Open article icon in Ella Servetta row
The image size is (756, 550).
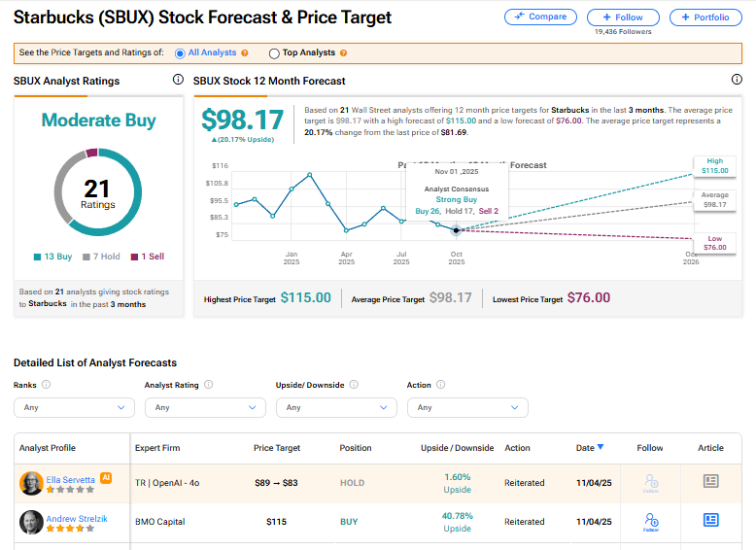710,482
